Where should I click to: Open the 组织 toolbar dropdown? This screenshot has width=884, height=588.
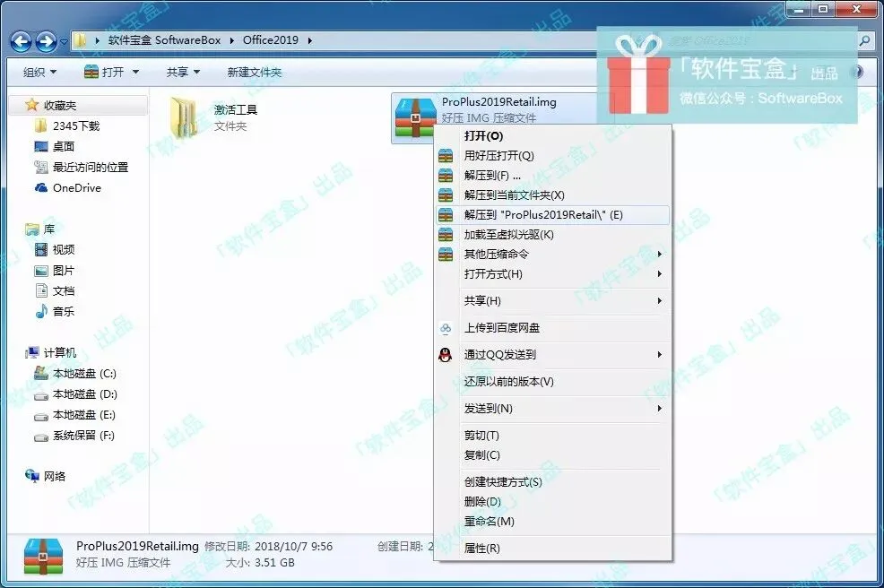pos(39,73)
